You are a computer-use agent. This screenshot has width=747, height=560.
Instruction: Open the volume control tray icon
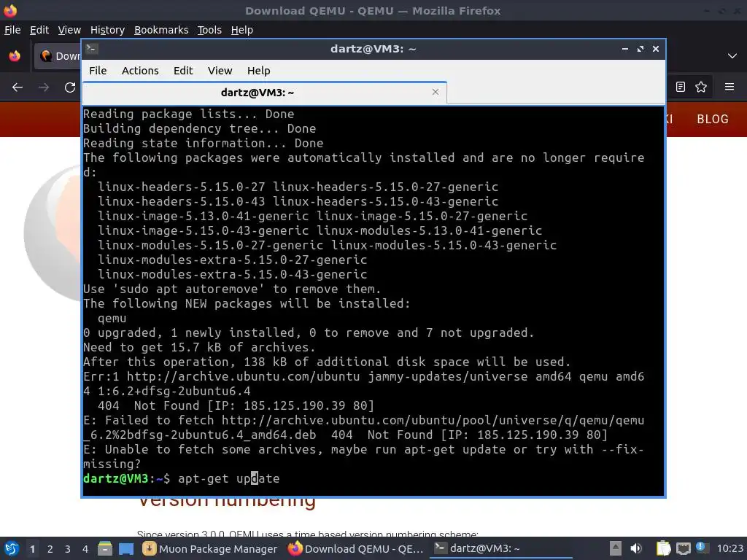point(636,548)
